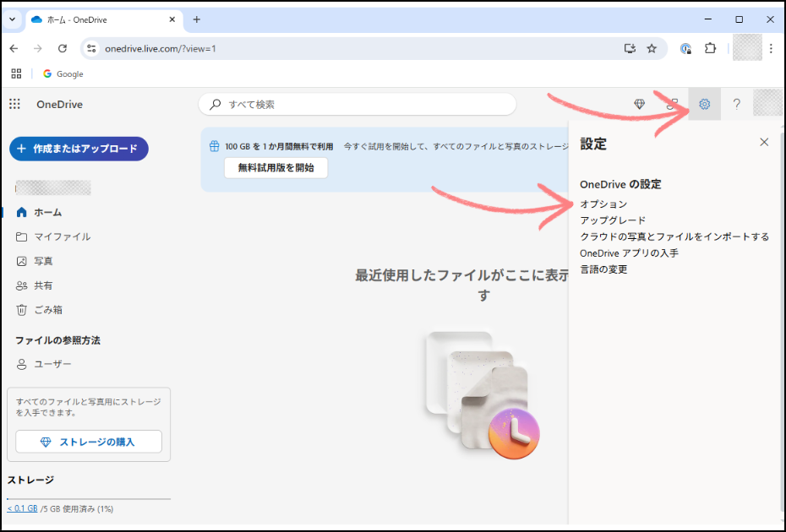Image resolution: width=786 pixels, height=532 pixels.
Task: Click the magnifier icon in search box
Action: [215, 104]
